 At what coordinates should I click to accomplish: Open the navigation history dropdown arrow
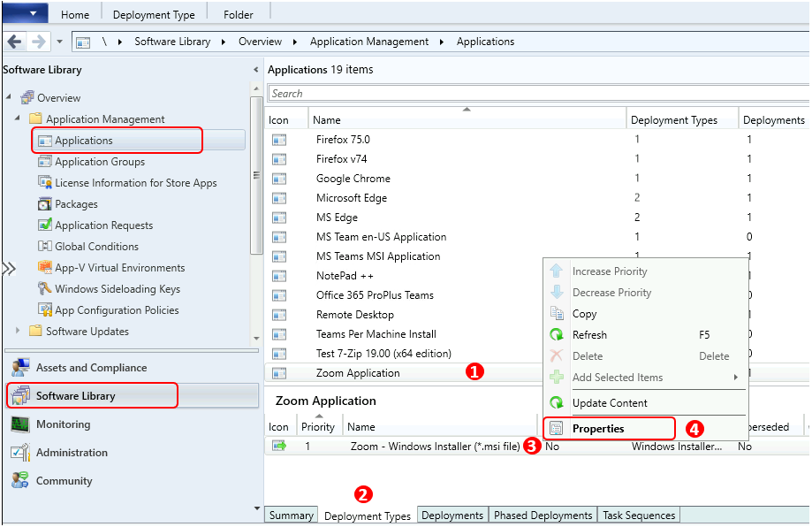pyautogui.click(x=59, y=42)
